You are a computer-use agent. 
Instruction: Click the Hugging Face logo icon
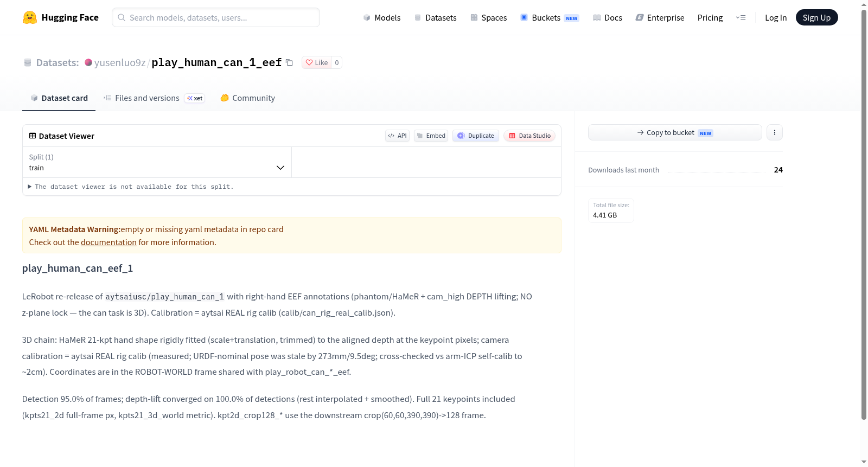tap(30, 17)
